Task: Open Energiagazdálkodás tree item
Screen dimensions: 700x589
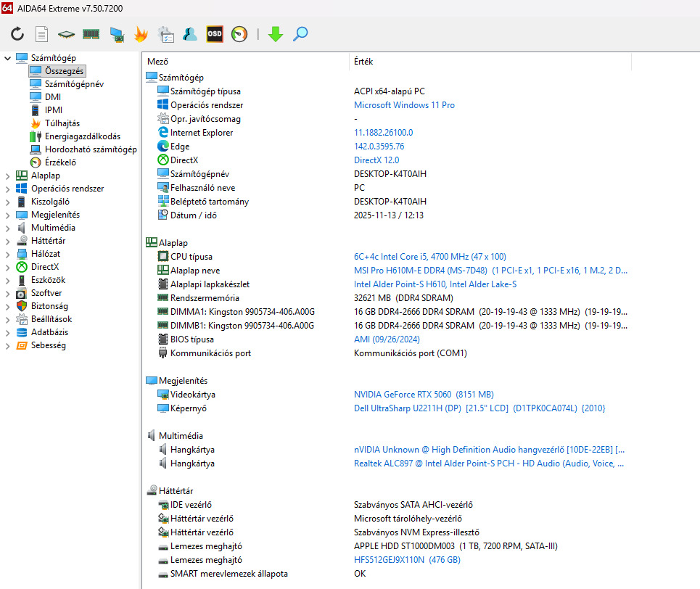Action: [x=83, y=136]
